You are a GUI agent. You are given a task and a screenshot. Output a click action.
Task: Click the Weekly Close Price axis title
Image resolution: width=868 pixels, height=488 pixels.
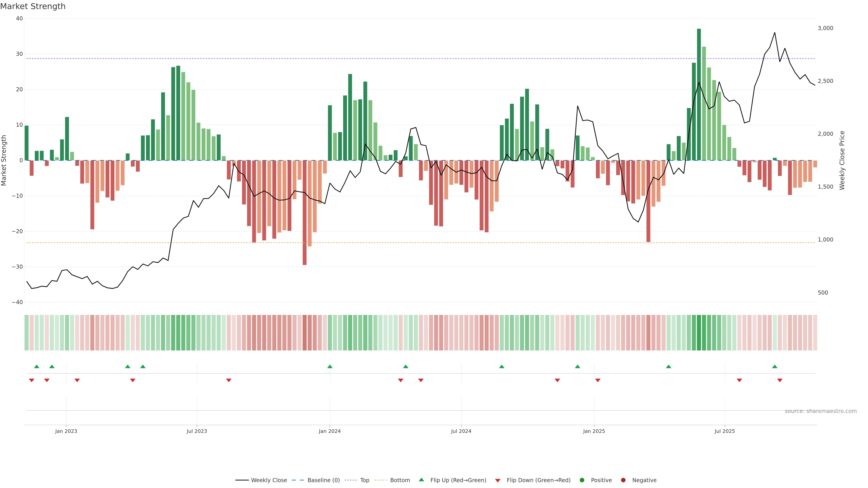click(x=842, y=160)
